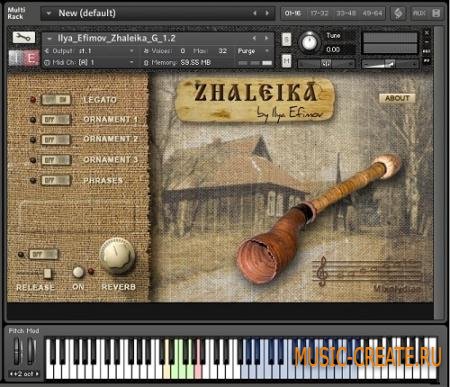
Task: Click the rack vertical scrollbar
Action: click(x=439, y=173)
